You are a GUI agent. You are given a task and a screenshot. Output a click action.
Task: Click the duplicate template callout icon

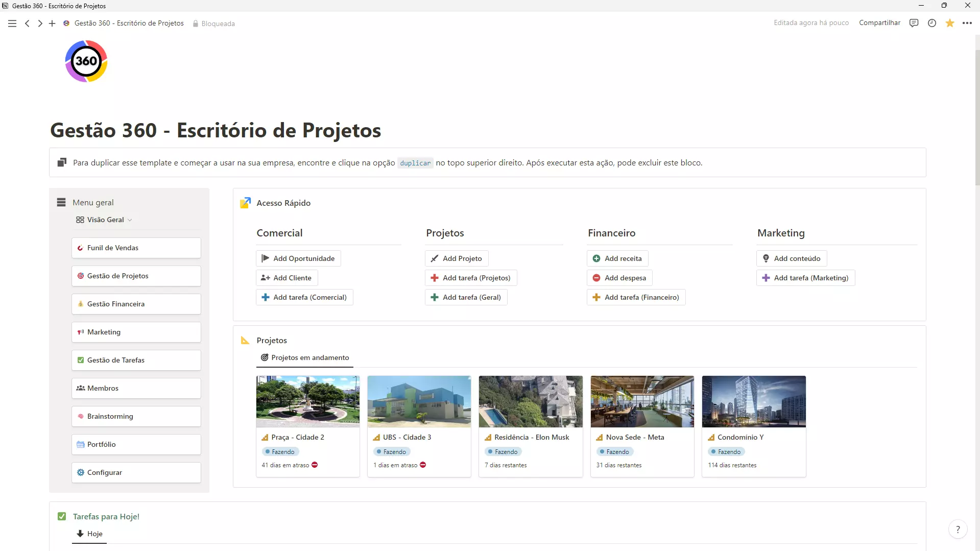tap(62, 162)
